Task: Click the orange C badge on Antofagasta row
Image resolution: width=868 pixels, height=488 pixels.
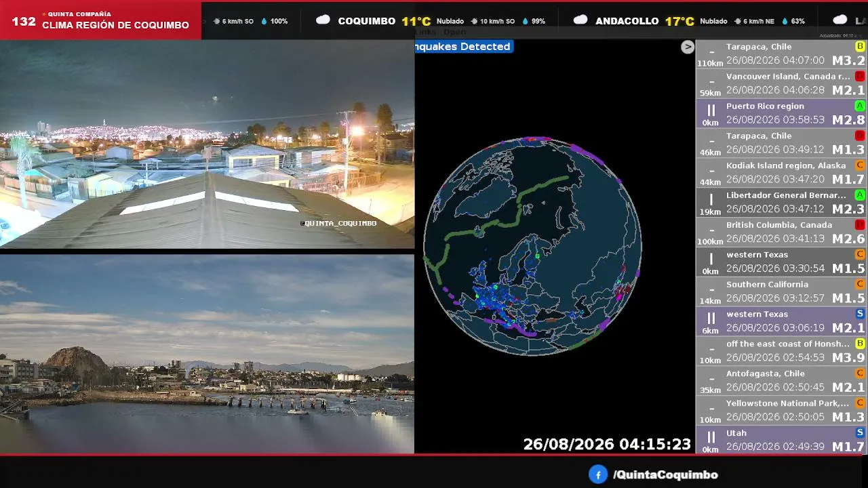Action: [860, 373]
